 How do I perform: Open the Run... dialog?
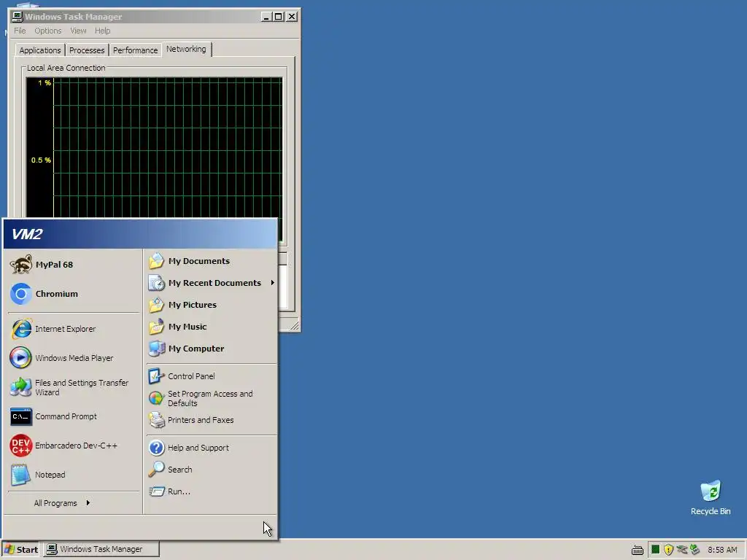[212, 491]
